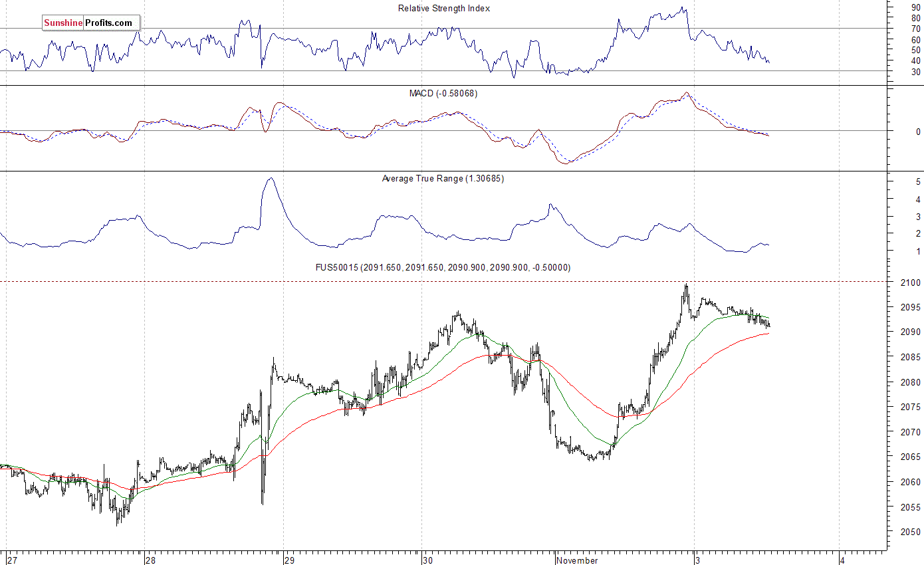Click the ATR 3 scale value

coord(918,217)
